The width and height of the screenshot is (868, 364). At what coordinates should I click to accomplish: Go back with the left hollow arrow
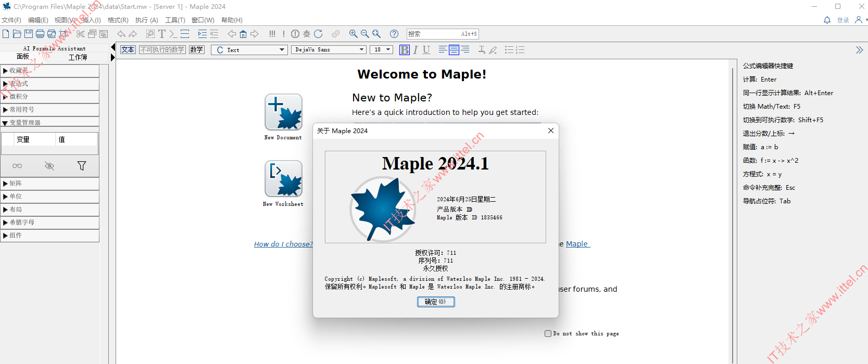point(232,34)
